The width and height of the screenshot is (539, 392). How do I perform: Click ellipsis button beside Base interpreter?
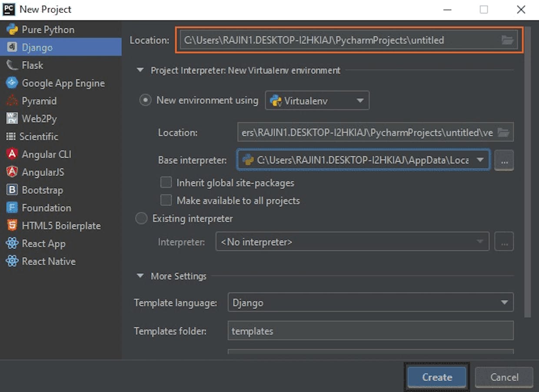click(504, 160)
